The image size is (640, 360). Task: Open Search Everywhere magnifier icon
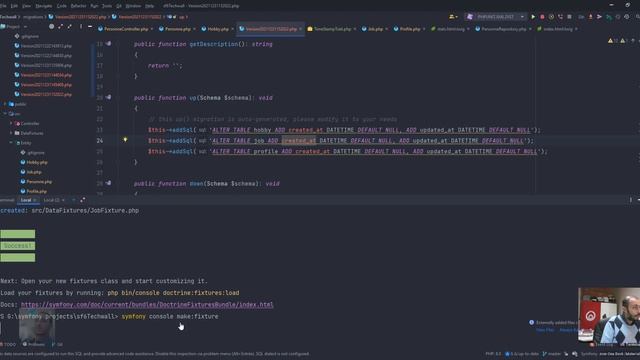(637, 17)
